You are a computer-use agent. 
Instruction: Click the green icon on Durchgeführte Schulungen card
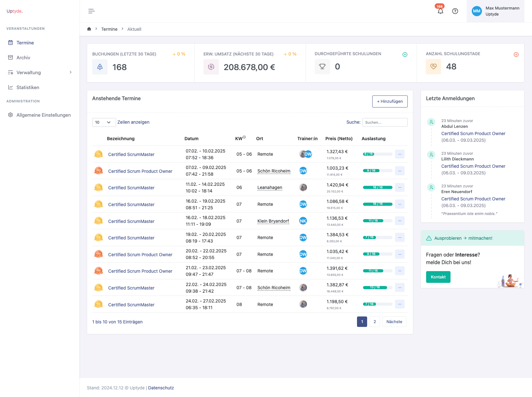pos(405,55)
